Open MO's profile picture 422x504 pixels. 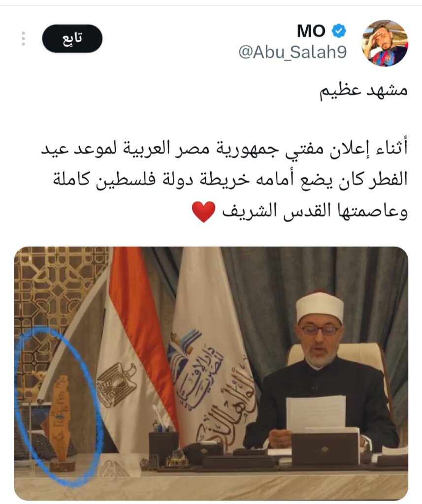(x=386, y=43)
